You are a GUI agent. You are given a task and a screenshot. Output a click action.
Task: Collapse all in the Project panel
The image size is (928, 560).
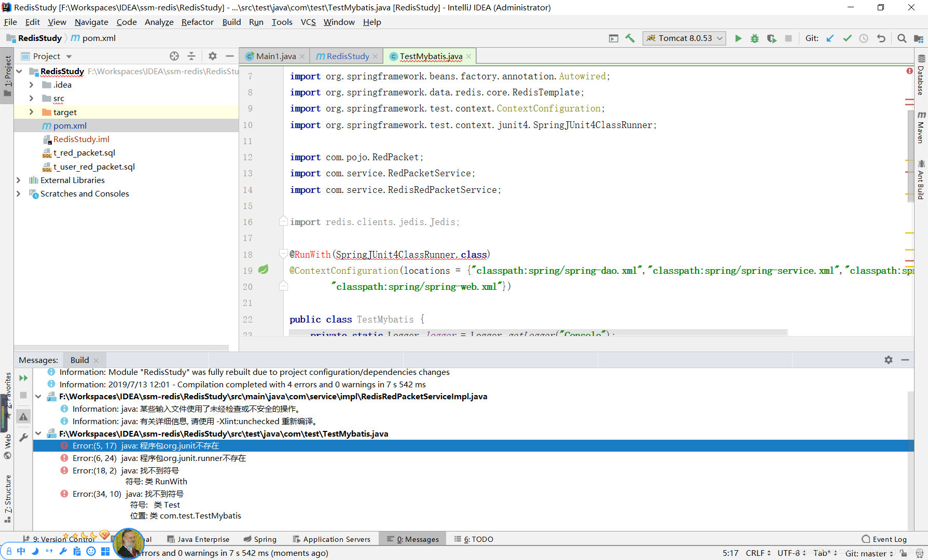[191, 56]
